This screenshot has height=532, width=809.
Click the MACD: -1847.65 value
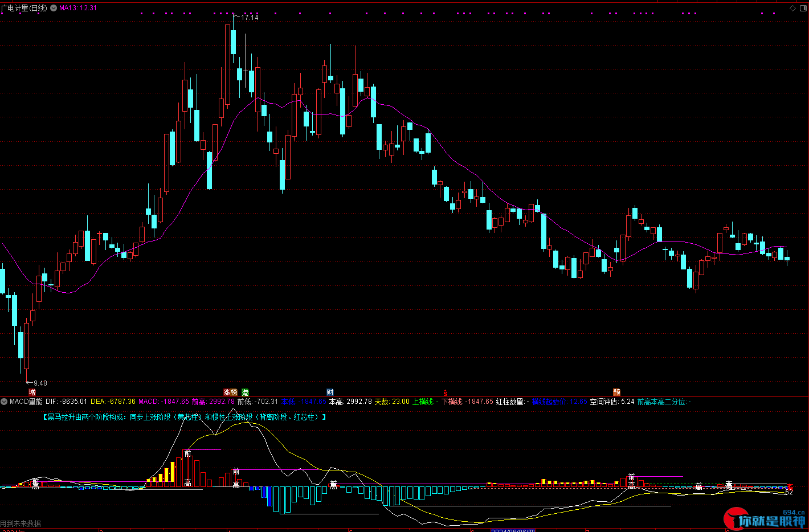pyautogui.click(x=164, y=402)
